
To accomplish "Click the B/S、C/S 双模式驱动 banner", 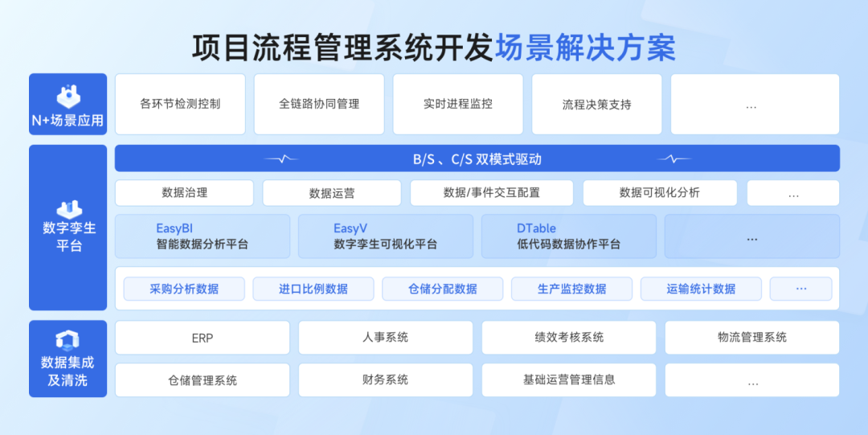I will tap(477, 158).
